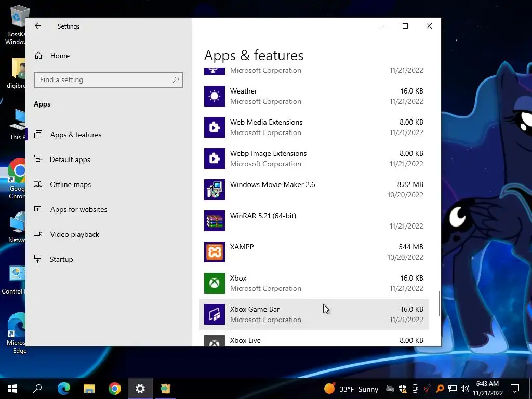Click the Webp Image Extensions entry name
Screen dimensions: 532x399
(x=269, y=153)
